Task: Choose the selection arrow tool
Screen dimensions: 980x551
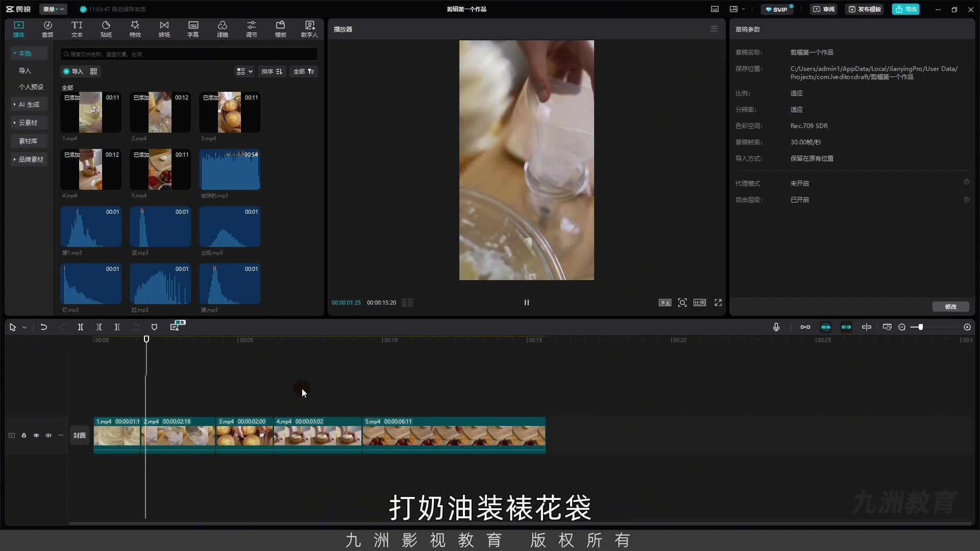Action: pyautogui.click(x=13, y=327)
